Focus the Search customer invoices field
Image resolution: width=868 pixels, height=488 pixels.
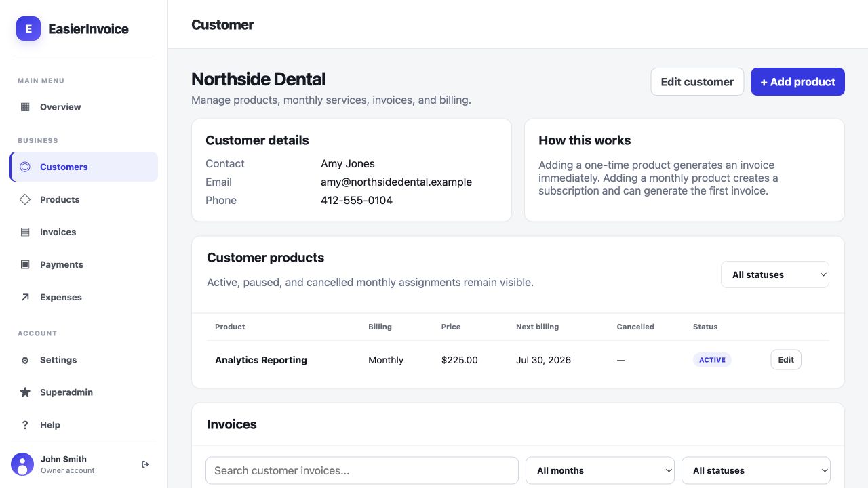point(362,470)
